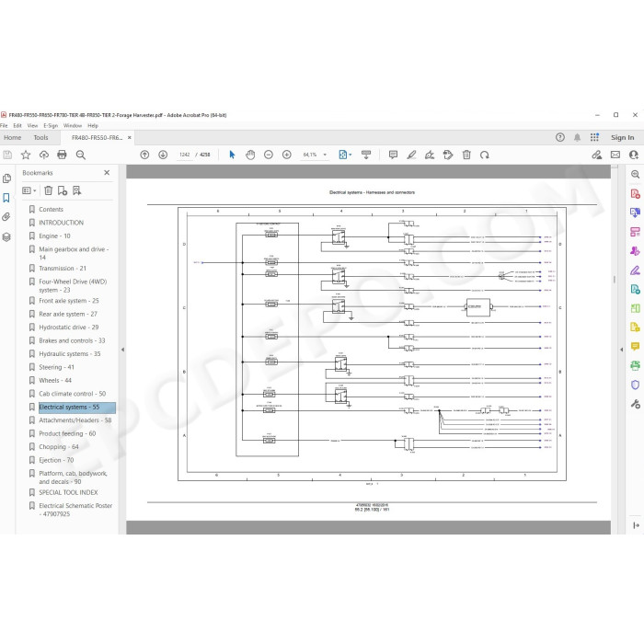The width and height of the screenshot is (644, 644).
Task: Open E-Sign menu
Action: tap(51, 126)
